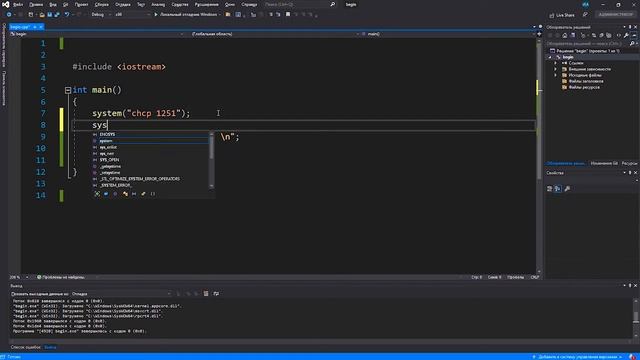Toggle word wrap in Output panel
This screenshot has width=640, height=360.
(x=216, y=294)
